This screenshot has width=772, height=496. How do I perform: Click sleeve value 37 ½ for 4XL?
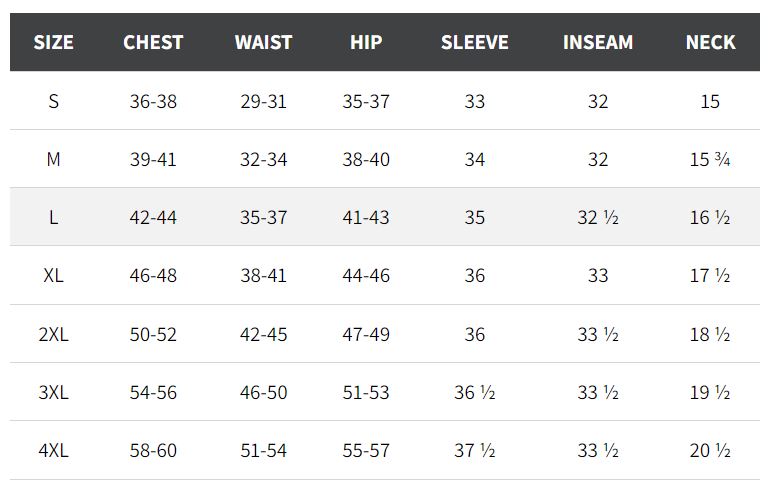pyautogui.click(x=475, y=451)
